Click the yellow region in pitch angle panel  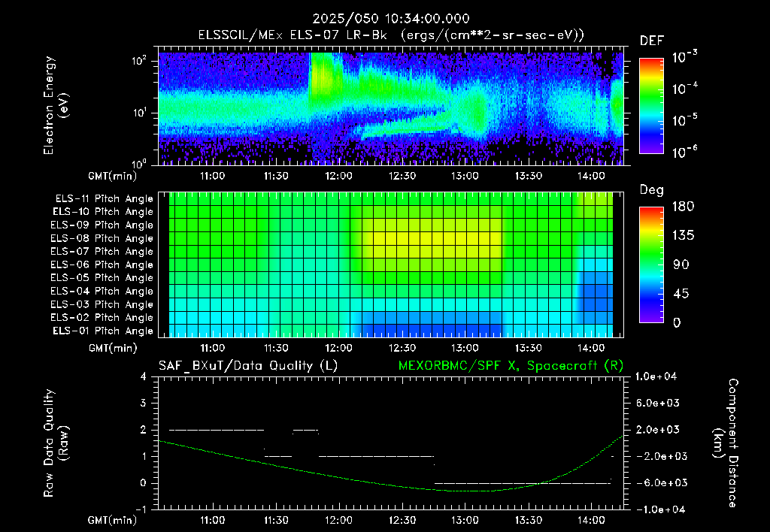point(432,238)
